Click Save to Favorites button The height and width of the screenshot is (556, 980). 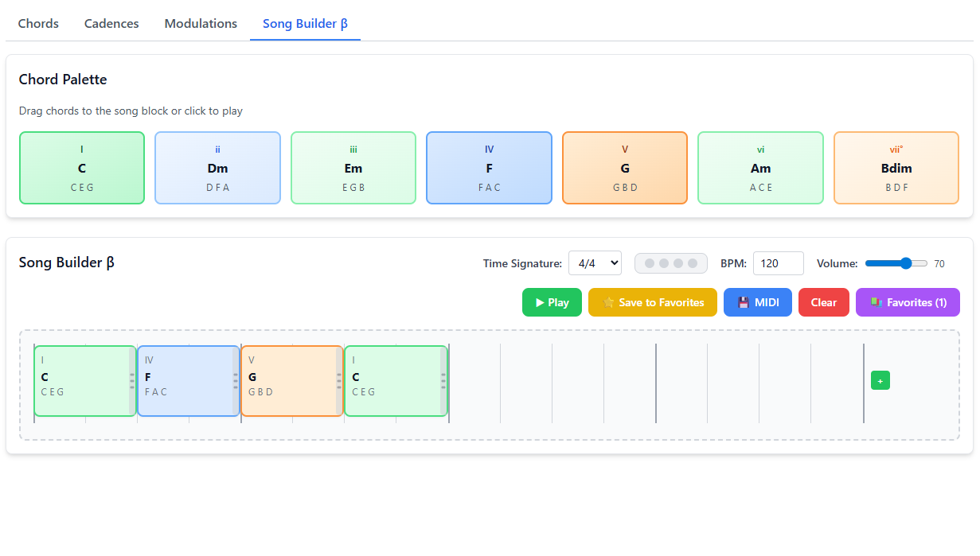click(x=652, y=302)
